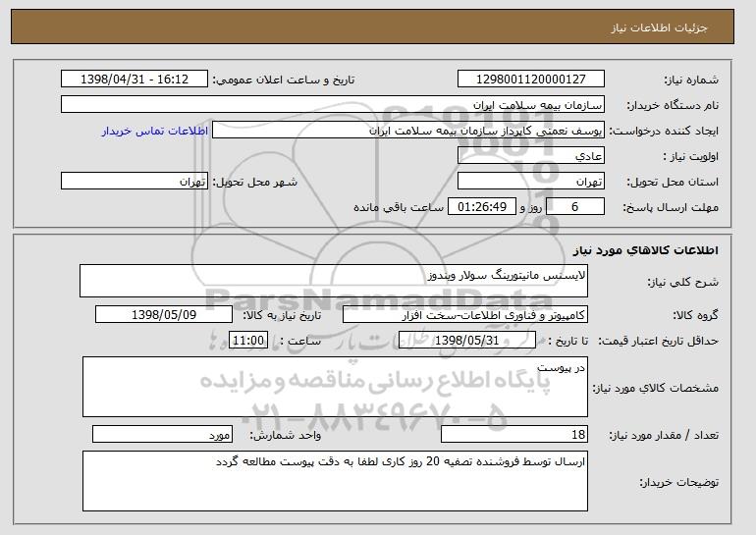Viewport: 756px width, 535px height.
Task: Click the label توضیحات خریدار
Action: click(x=678, y=482)
